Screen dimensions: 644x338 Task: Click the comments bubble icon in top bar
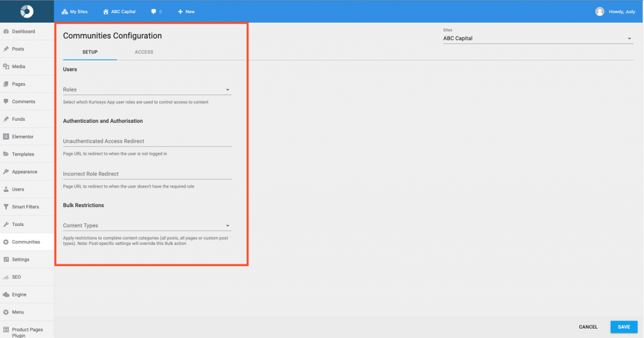(153, 11)
